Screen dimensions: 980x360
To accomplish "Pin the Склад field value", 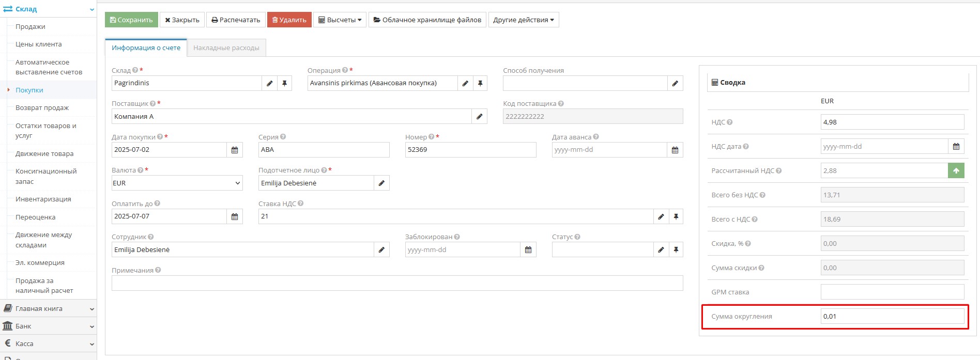I will click(x=284, y=83).
